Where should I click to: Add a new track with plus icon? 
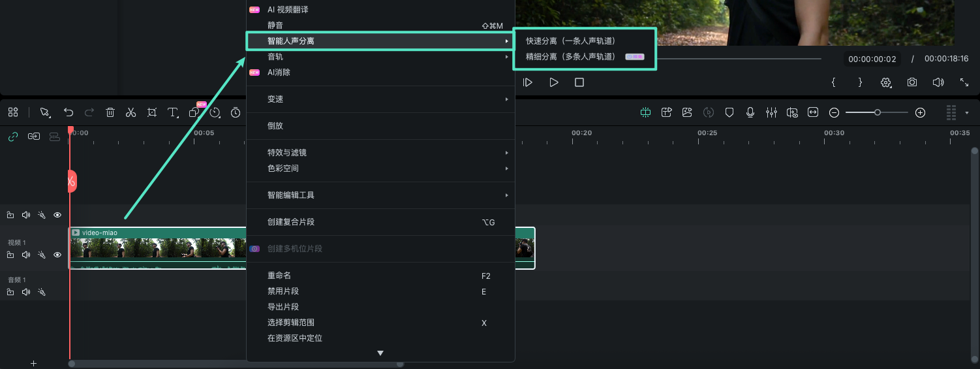tap(34, 363)
